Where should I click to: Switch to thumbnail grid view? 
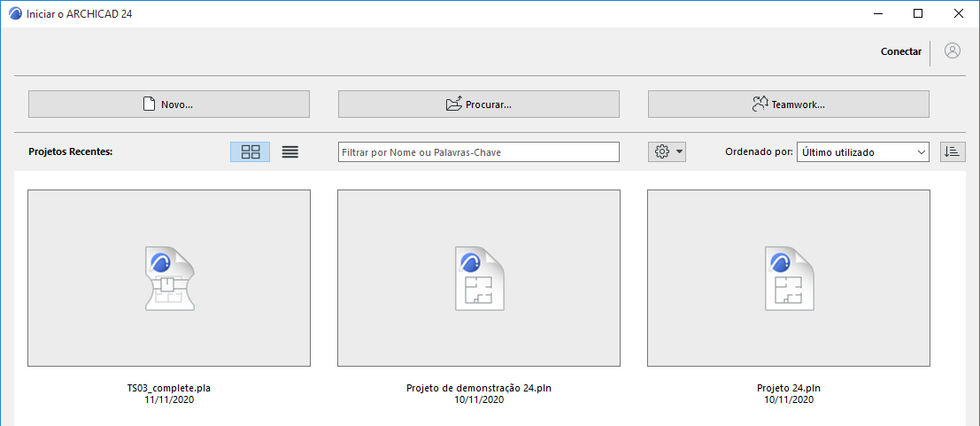point(250,151)
